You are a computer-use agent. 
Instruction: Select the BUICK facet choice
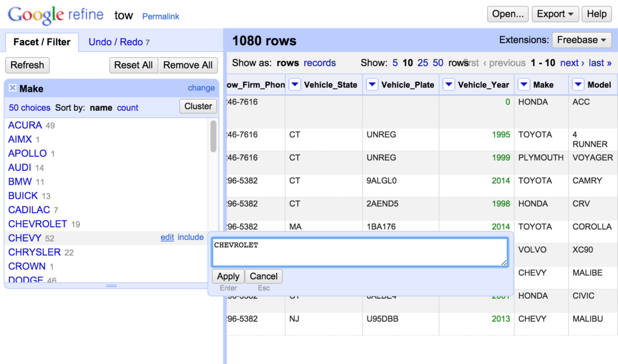pos(23,196)
